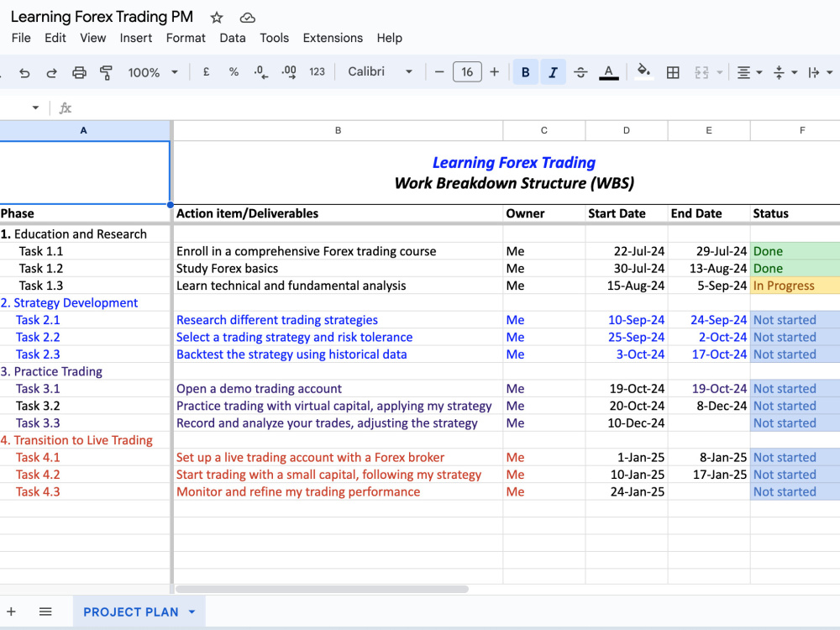Expand the name box dropdown arrow

(x=35, y=108)
